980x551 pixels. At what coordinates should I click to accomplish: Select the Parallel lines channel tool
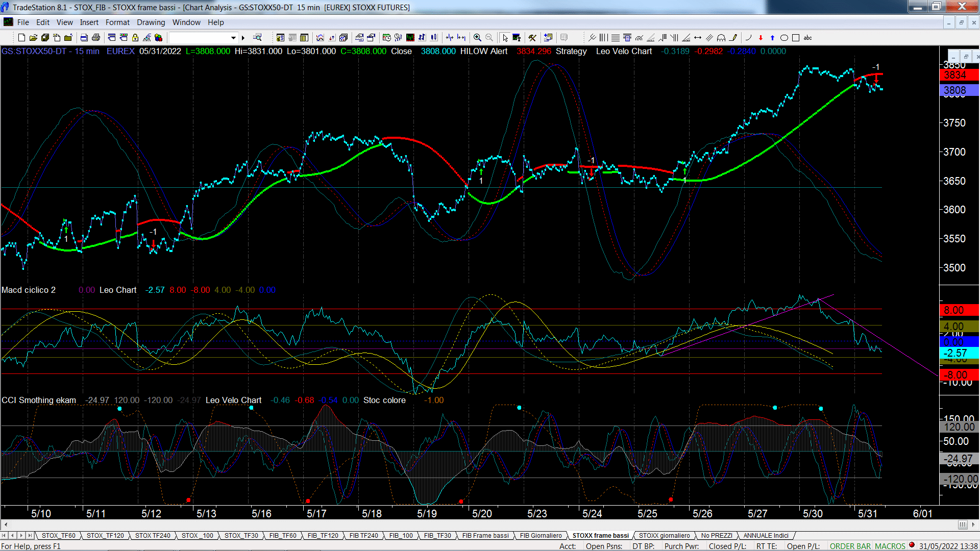pos(709,38)
